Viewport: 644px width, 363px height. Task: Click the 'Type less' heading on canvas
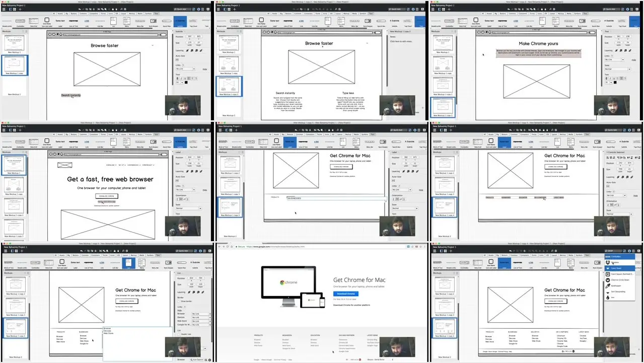348,93
